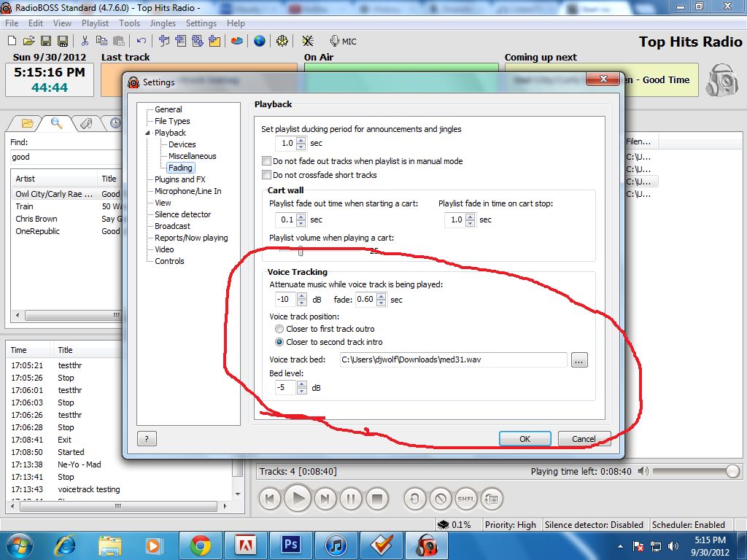Switch to the magnifier search tab

pyautogui.click(x=56, y=123)
